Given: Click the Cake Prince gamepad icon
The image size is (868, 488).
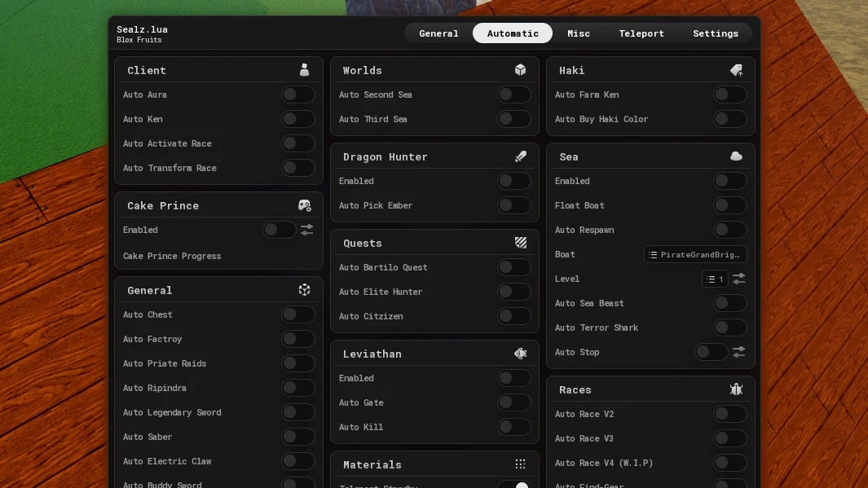Looking at the screenshot, I should (x=304, y=205).
